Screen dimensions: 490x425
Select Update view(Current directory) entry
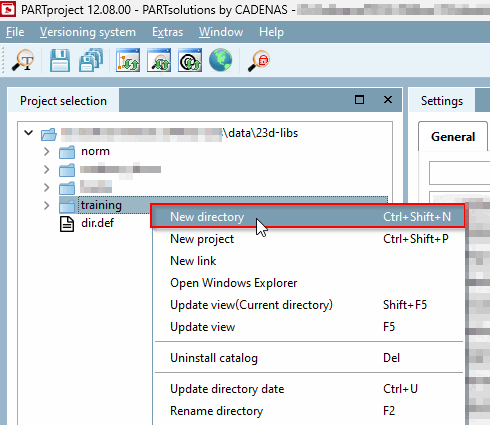click(309, 305)
